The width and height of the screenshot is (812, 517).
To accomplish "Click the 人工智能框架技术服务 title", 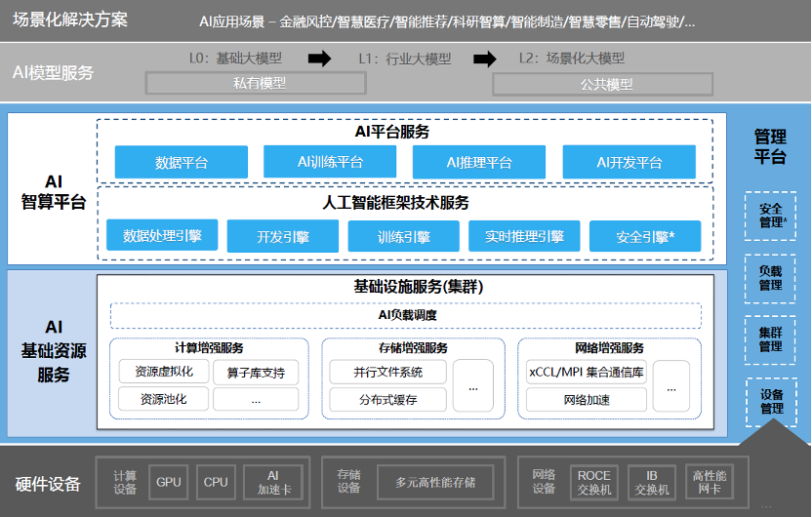I will point(395,202).
